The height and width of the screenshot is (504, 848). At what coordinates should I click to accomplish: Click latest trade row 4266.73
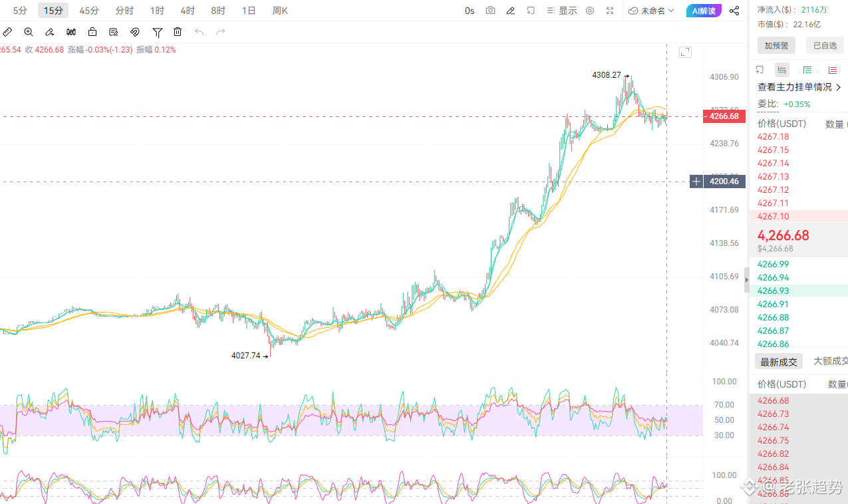coord(799,414)
